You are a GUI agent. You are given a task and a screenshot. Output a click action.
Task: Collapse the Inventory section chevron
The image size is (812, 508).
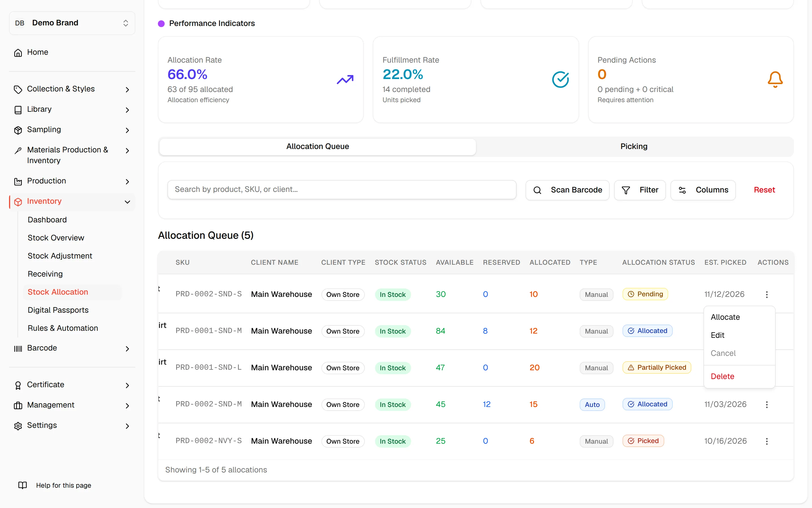[x=127, y=202]
